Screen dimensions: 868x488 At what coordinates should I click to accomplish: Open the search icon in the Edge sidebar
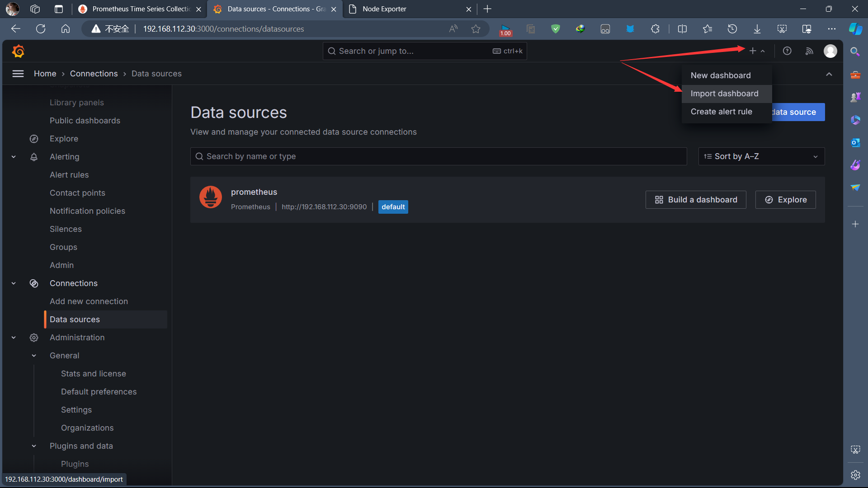click(854, 51)
